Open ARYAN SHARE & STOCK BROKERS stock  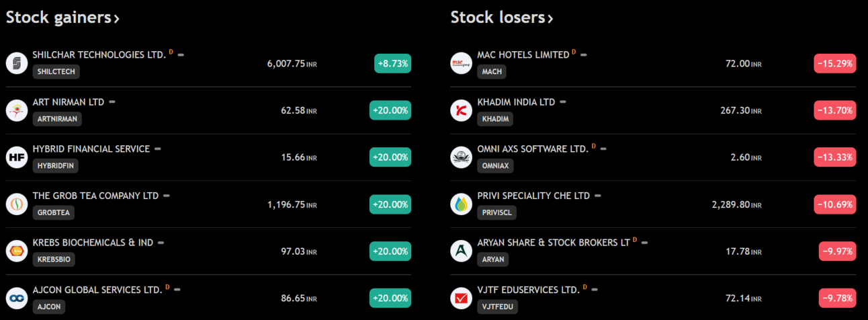[554, 243]
